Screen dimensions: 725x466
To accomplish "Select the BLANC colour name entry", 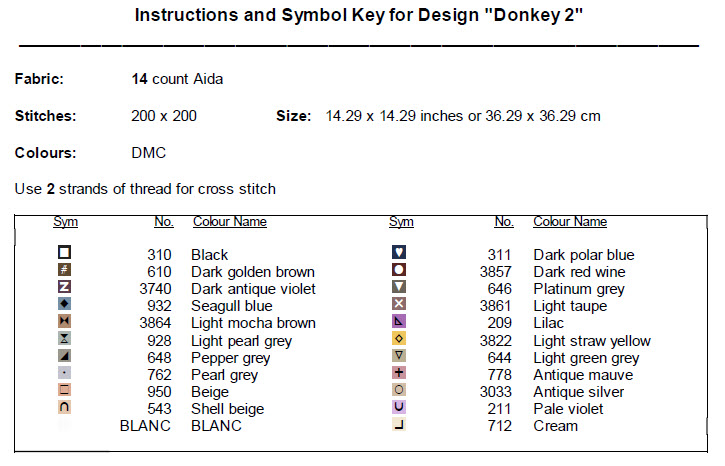I will tap(216, 426).
